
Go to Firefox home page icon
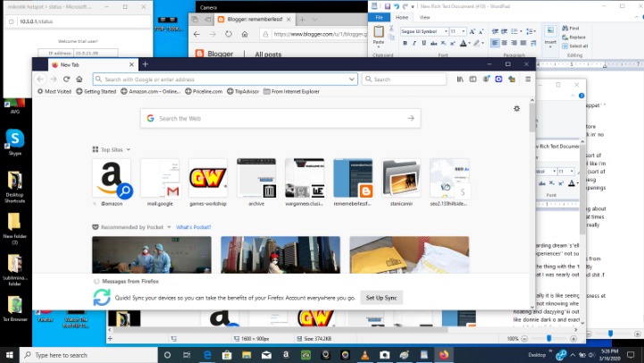click(x=79, y=79)
